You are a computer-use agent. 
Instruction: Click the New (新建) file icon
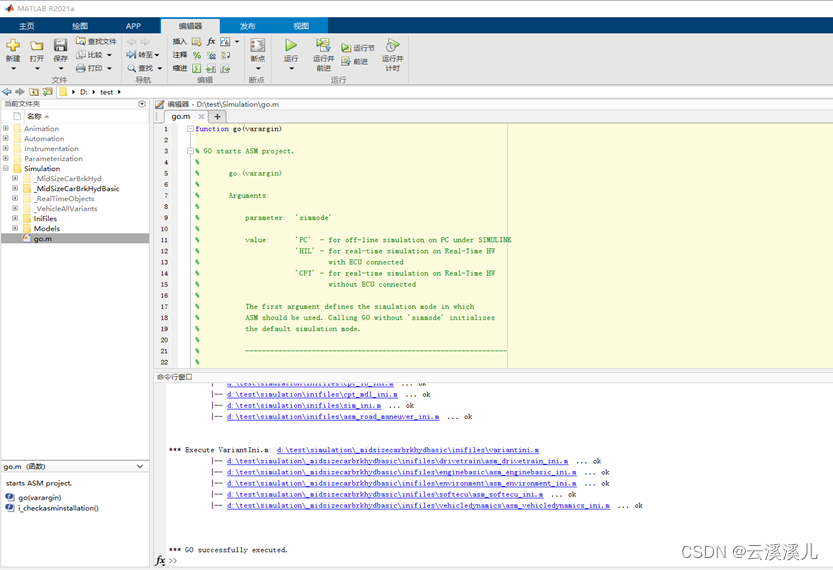[13, 46]
